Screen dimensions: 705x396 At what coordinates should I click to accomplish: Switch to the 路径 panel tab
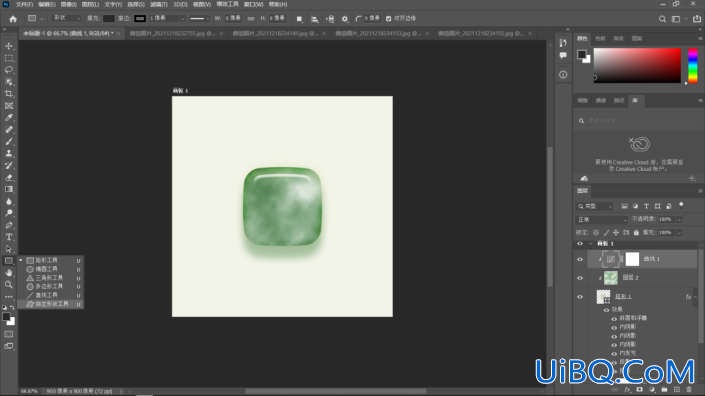(x=619, y=101)
